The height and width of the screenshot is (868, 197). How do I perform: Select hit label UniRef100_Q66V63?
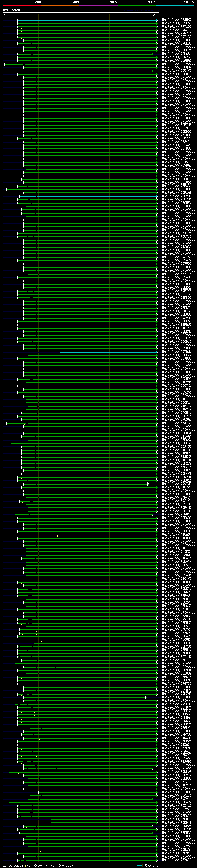[x=176, y=846]
